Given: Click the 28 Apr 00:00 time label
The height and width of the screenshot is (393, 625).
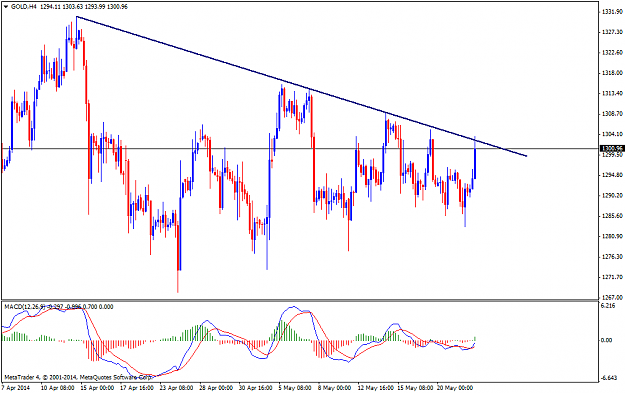Looking at the screenshot, I should pos(216,387).
